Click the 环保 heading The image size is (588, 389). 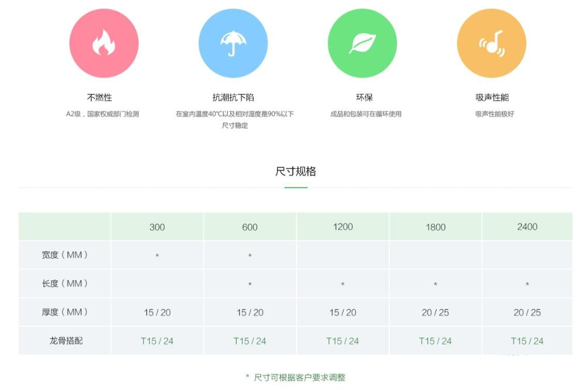pos(364,97)
